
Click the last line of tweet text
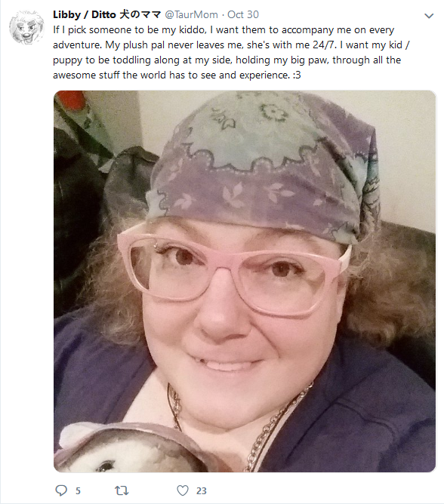pos(177,75)
